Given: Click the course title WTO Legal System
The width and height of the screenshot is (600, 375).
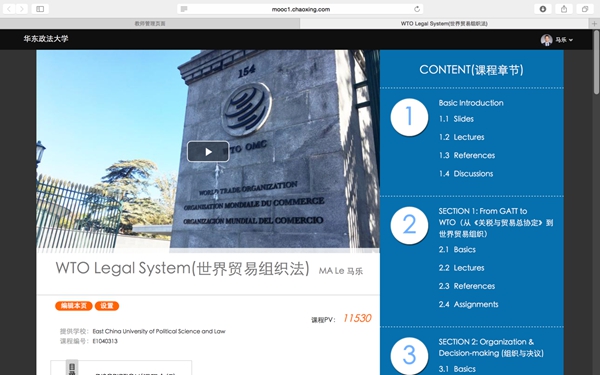Looking at the screenshot, I should tap(182, 268).
